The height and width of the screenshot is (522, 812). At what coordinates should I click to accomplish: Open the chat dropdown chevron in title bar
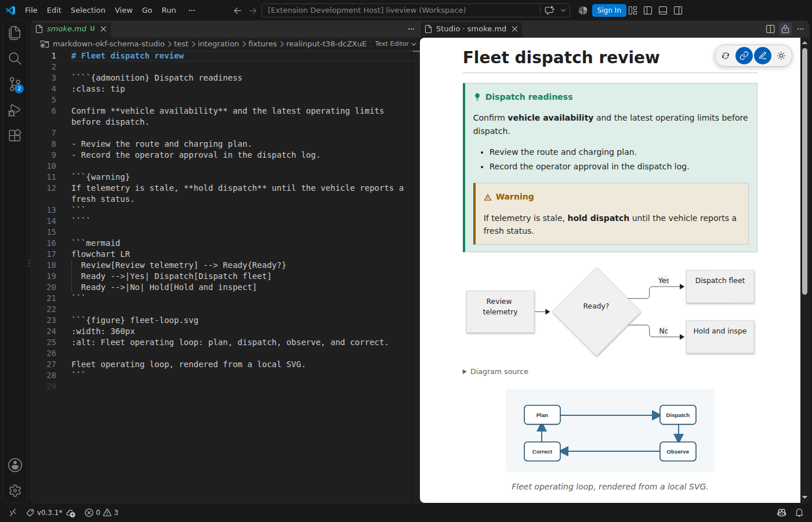(x=563, y=10)
